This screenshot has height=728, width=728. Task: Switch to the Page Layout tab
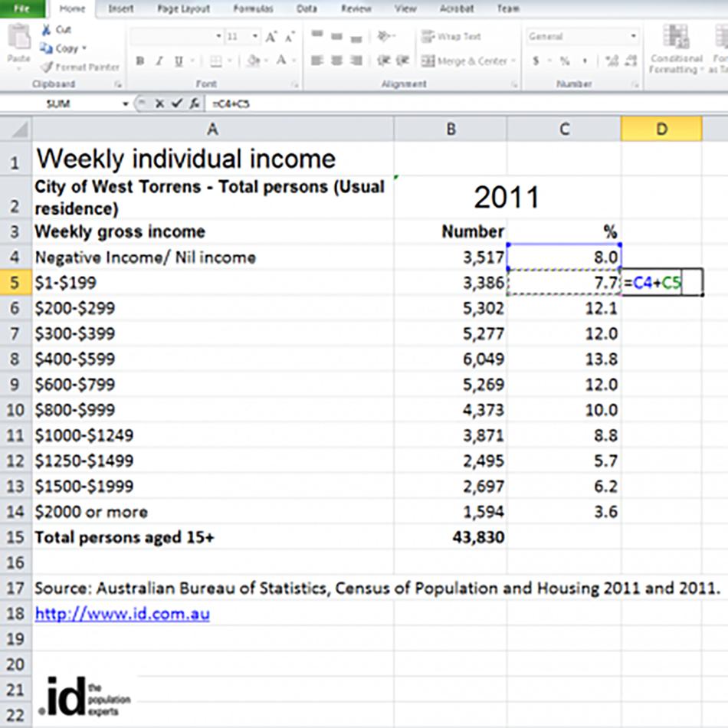183,9
